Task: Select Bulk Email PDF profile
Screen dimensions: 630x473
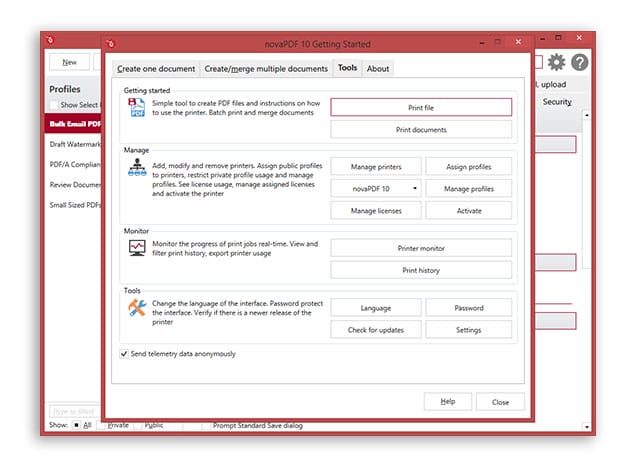Action: pos(74,124)
